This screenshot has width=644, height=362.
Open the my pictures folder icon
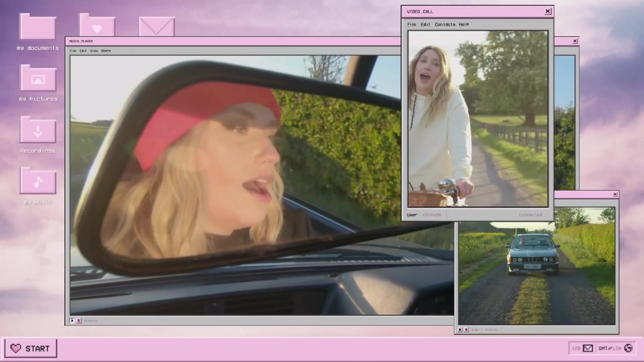(38, 78)
